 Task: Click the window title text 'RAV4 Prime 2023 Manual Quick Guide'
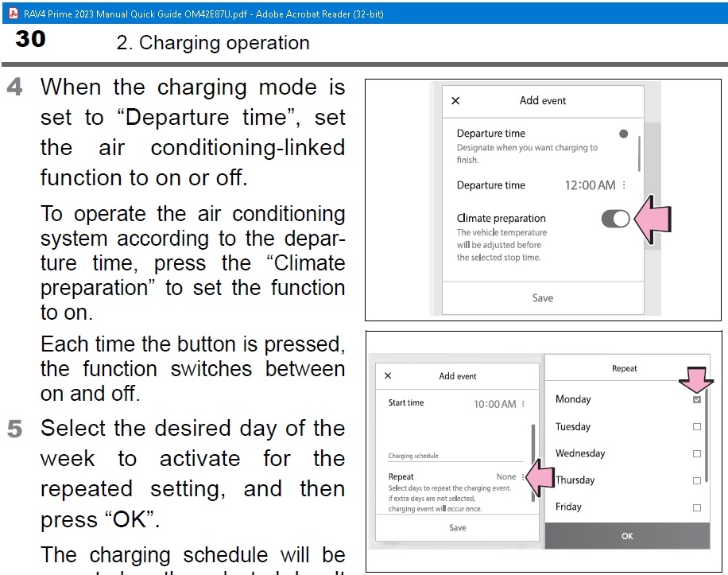pyautogui.click(x=103, y=14)
